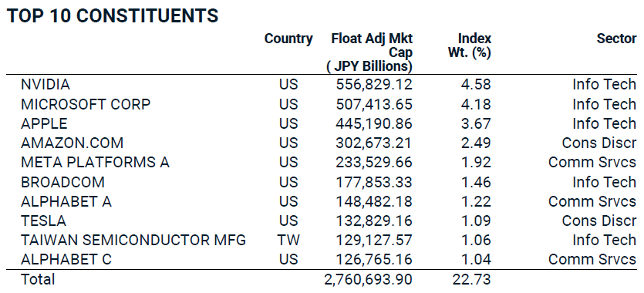This screenshot has height=293, width=644.
Task: Select the total index weight 22.73
Action: pos(471,279)
